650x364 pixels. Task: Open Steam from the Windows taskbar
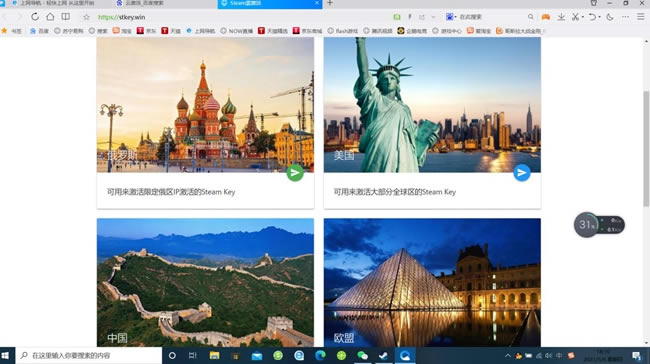(x=383, y=355)
